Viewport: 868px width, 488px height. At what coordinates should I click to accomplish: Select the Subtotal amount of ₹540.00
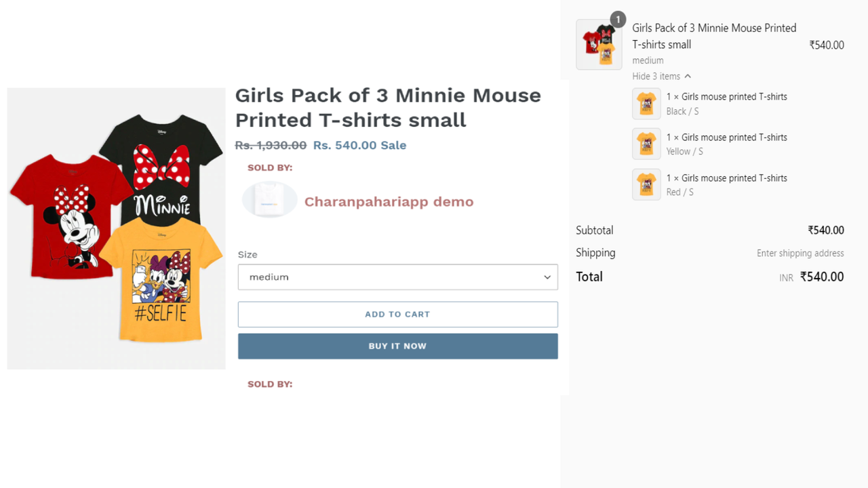(x=826, y=230)
